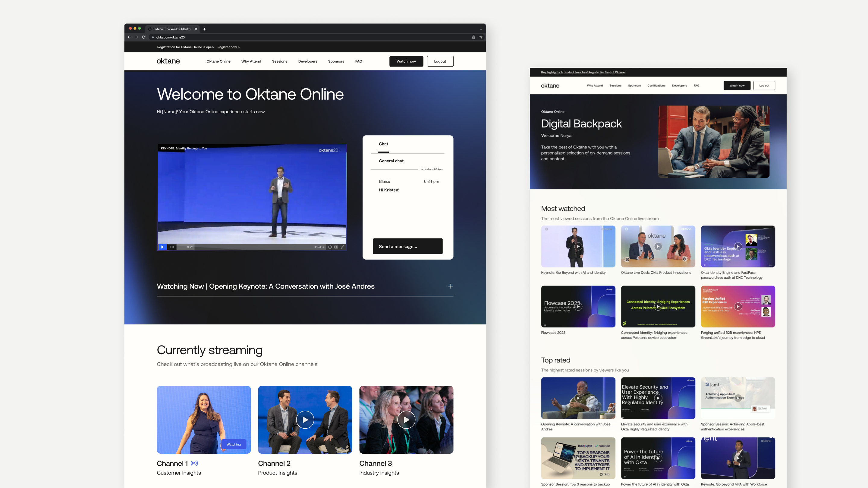Open Sessions in right window nav
The height and width of the screenshot is (488, 868).
pyautogui.click(x=615, y=86)
